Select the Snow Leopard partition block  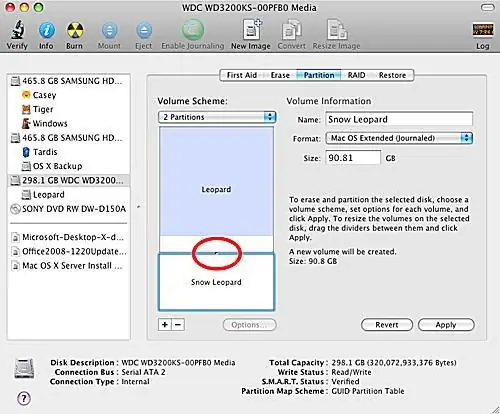[x=216, y=282]
